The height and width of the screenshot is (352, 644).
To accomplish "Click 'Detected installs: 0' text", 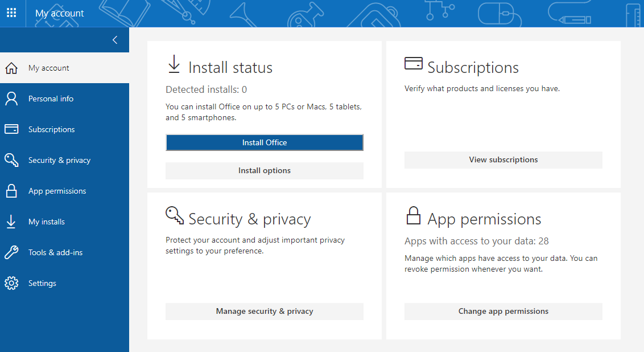I will (206, 89).
